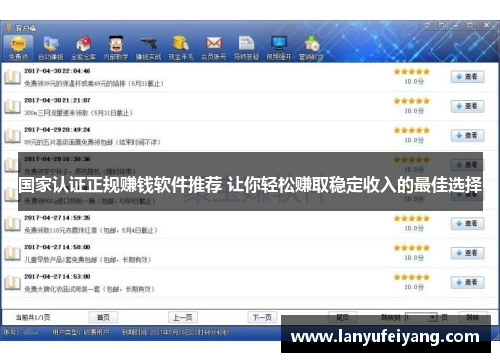The width and height of the screenshot is (500, 362).
Task: Click the 用户类型 label in the status bar
Action: pyautogui.click(x=81, y=332)
